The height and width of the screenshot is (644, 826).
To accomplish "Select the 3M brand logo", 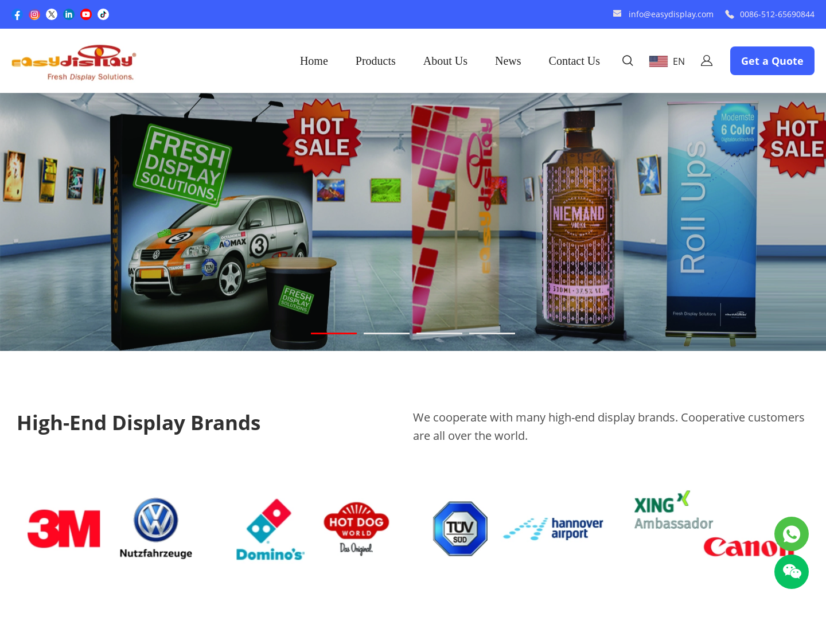I will coord(64,529).
